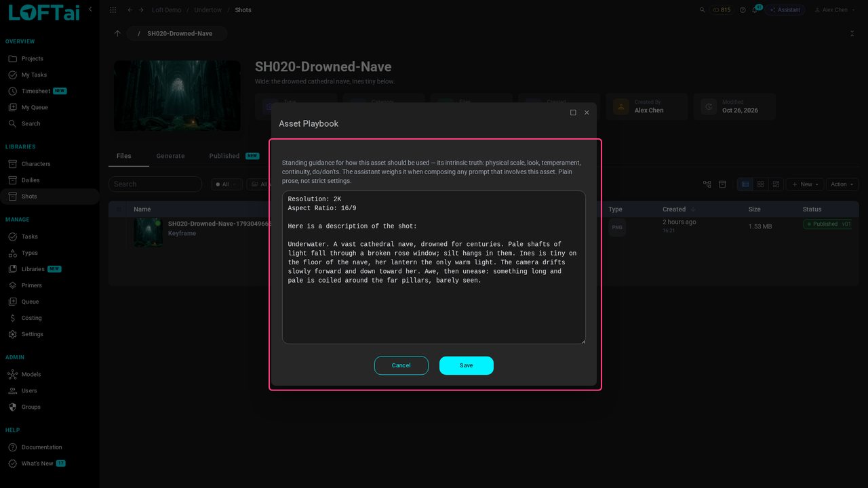Save the Asset Playbook
The image size is (868, 488).
[x=467, y=365]
